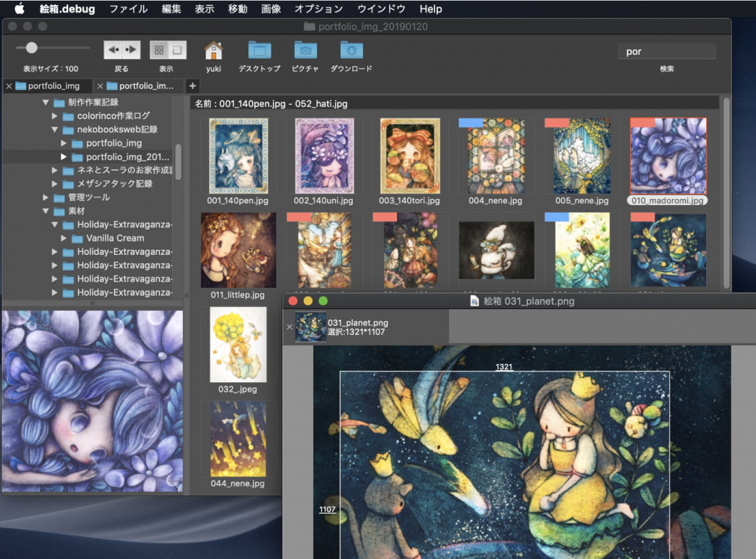Open the yuki home folder icon
This screenshot has height=559, width=756.
coord(214,50)
